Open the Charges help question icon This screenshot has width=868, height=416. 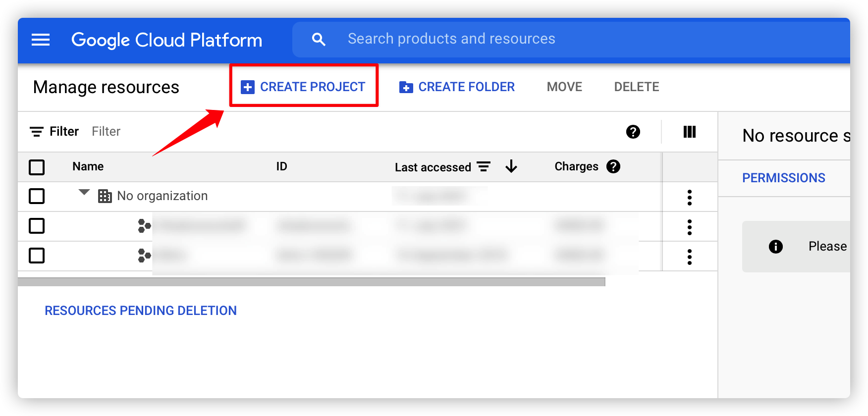click(613, 166)
